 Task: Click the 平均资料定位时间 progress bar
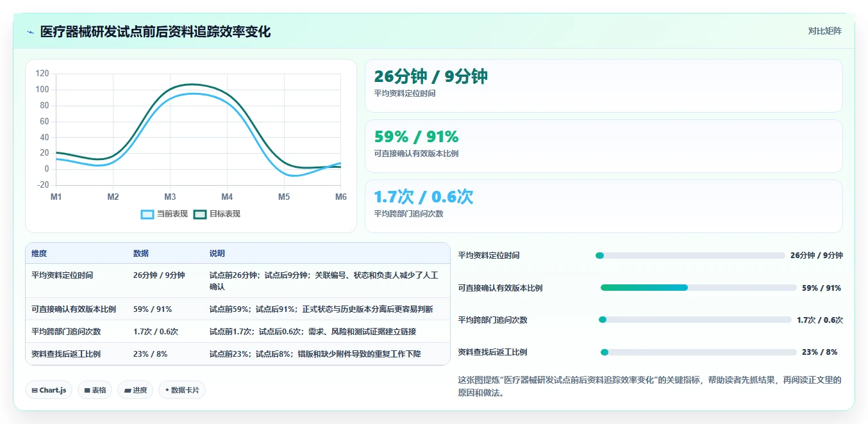point(690,256)
